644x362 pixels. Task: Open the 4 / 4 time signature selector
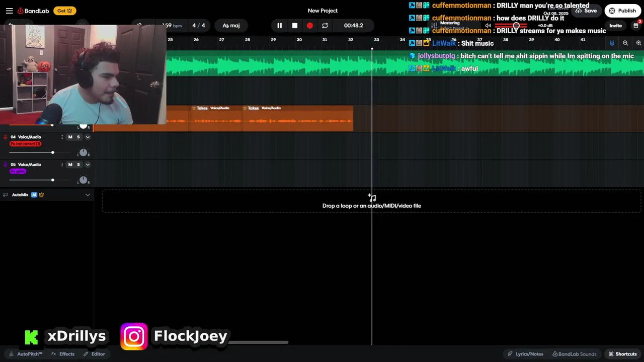[199, 26]
